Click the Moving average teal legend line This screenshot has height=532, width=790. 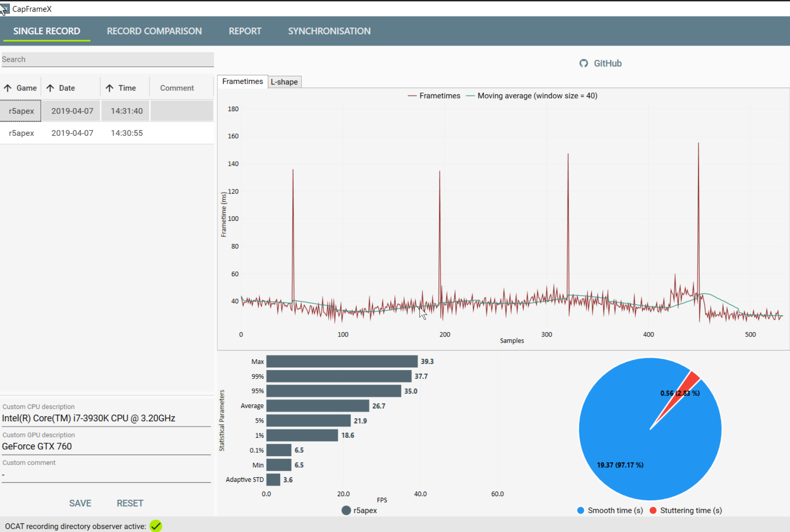[x=470, y=96]
